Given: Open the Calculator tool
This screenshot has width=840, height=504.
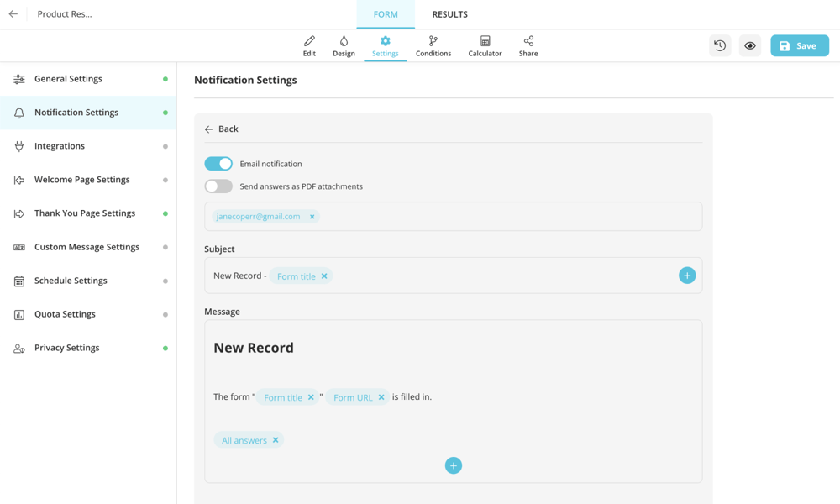Looking at the screenshot, I should tap(485, 46).
